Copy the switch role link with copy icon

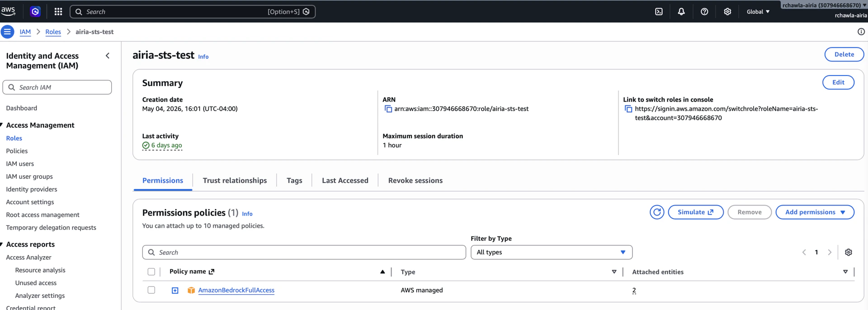(x=628, y=109)
